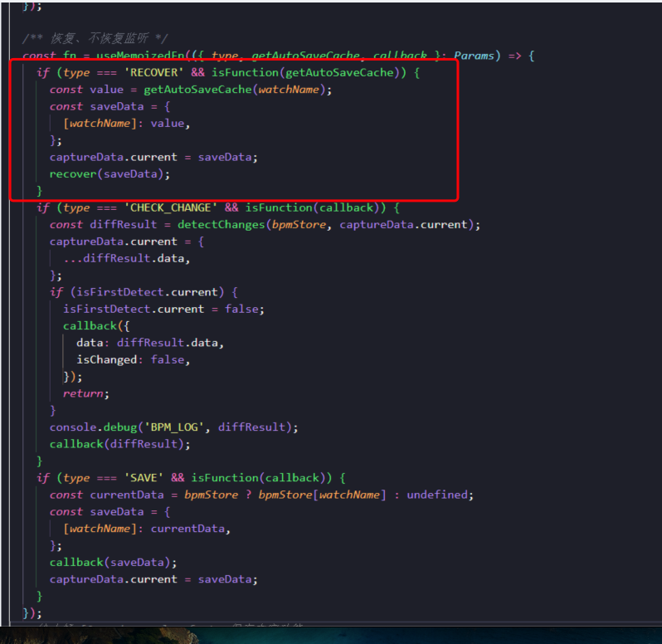
Task: Click '[watchName]: value,' line
Action: 127,124
